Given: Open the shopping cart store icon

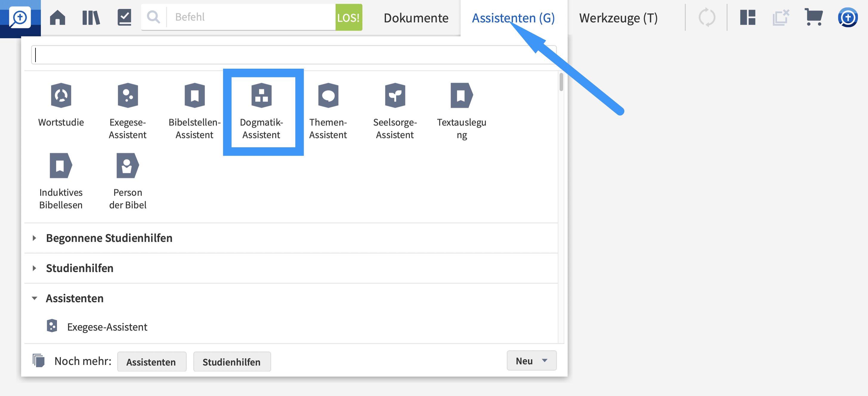Looking at the screenshot, I should pos(813,17).
